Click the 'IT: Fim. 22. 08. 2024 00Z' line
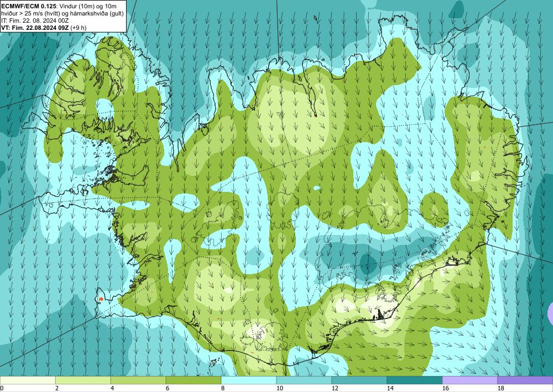Screen dimensions: 553x392 [35, 20]
